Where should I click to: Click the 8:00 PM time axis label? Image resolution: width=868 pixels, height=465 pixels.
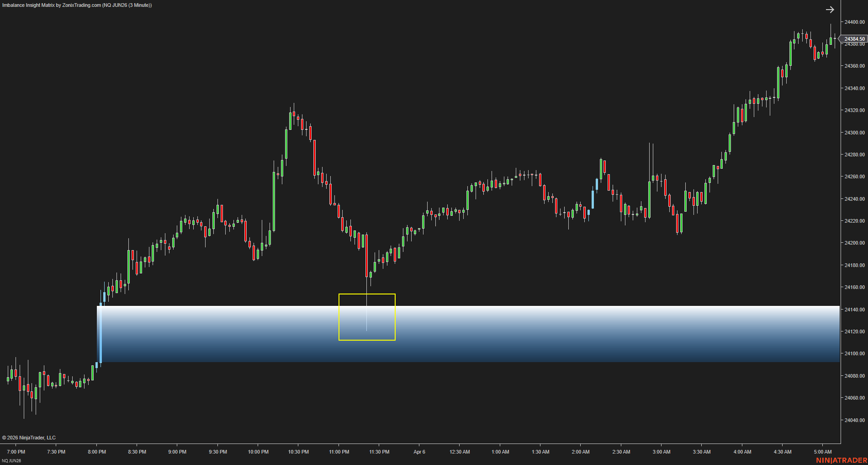(97, 452)
